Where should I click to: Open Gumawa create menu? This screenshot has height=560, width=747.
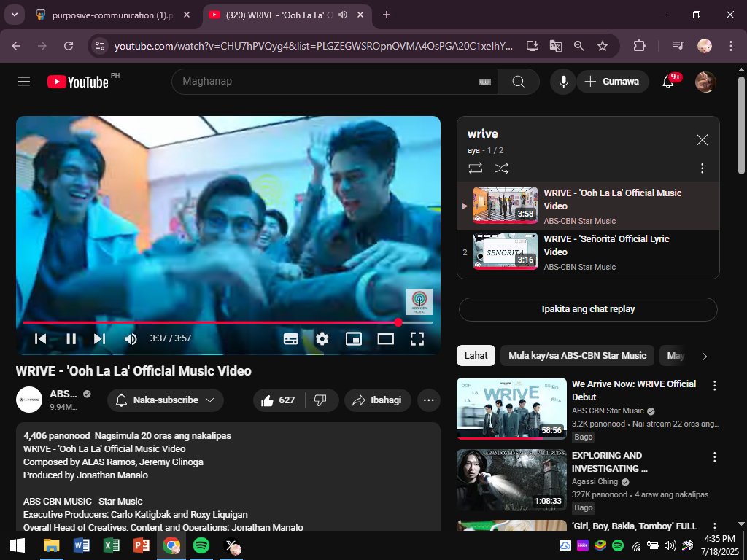point(613,82)
